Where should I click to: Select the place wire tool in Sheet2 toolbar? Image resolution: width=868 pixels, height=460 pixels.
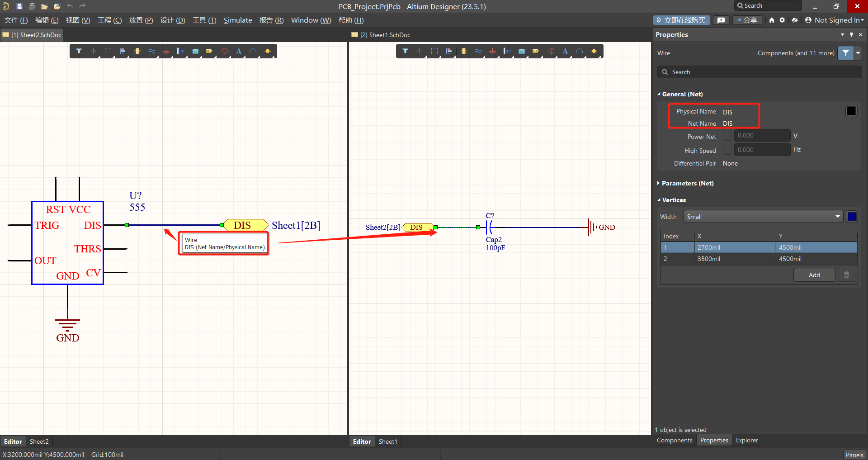(x=151, y=51)
